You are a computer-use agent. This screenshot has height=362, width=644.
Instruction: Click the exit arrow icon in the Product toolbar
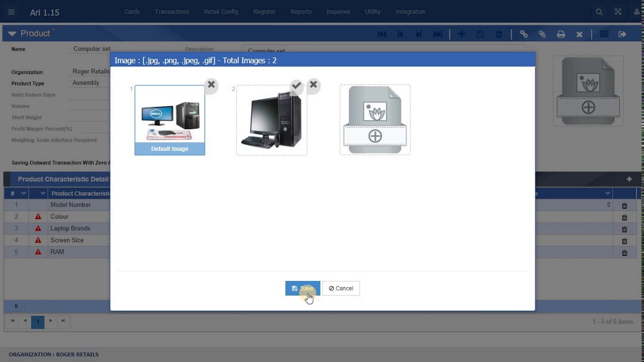(622, 34)
